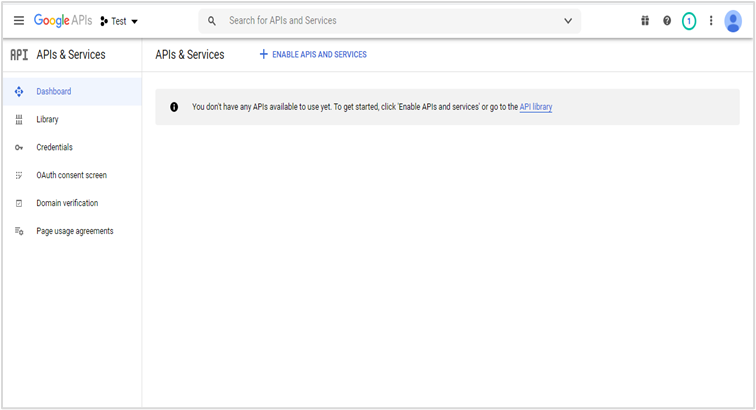Click the user account avatar
756x410 pixels.
(733, 21)
